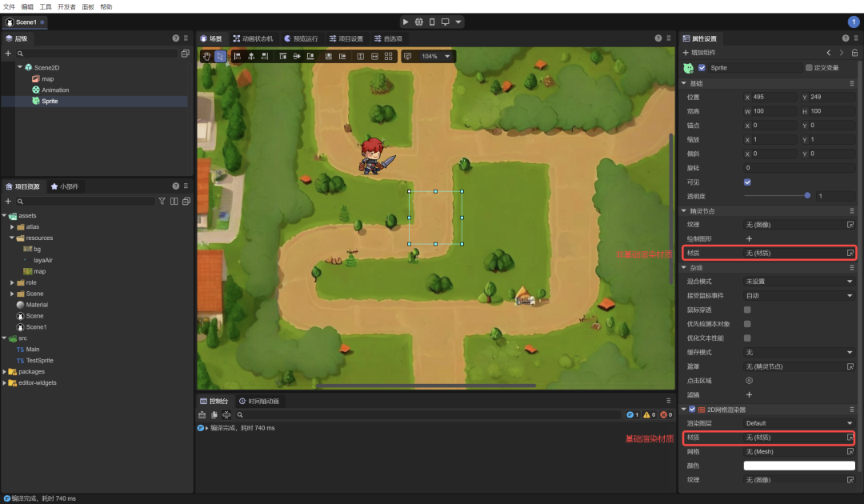Click the add node plus icon in 层级 panel
This screenshot has width=864, height=504.
click(x=8, y=54)
